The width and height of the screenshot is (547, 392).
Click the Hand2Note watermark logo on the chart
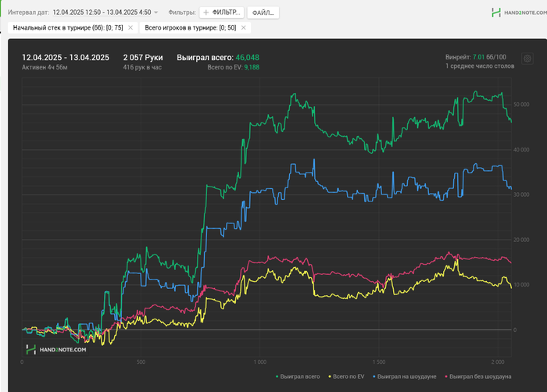(x=55, y=350)
